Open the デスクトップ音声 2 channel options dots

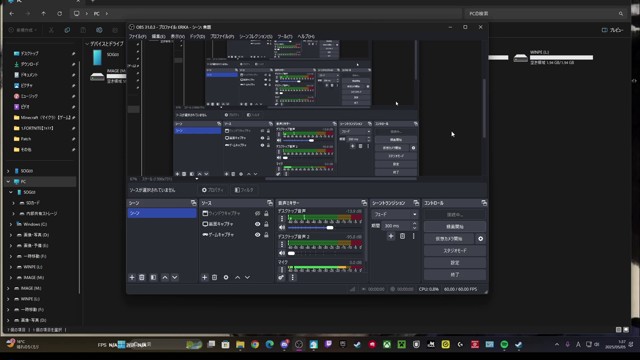pos(282,244)
